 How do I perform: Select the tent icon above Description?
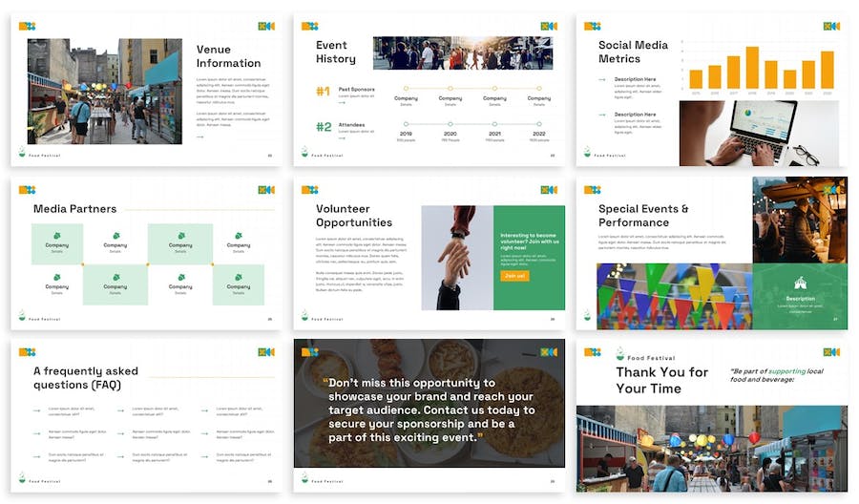[x=800, y=283]
